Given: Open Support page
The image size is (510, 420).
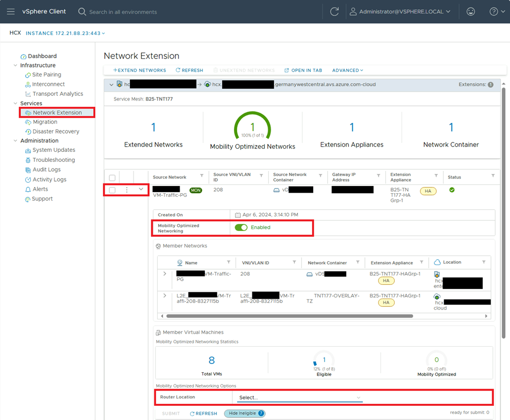Looking at the screenshot, I should [x=42, y=199].
